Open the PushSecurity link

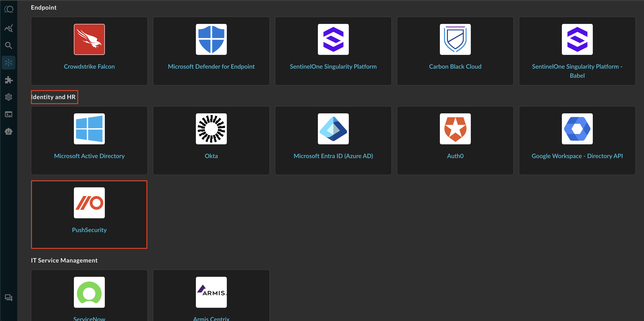89,230
